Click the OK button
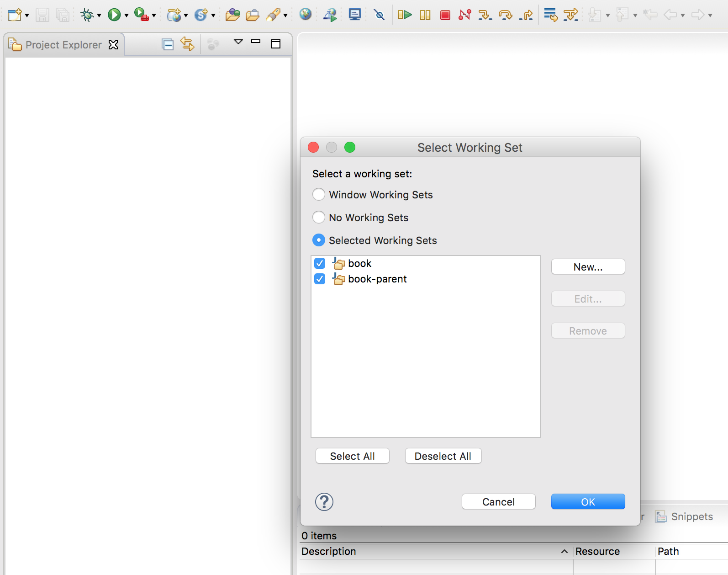 (588, 502)
